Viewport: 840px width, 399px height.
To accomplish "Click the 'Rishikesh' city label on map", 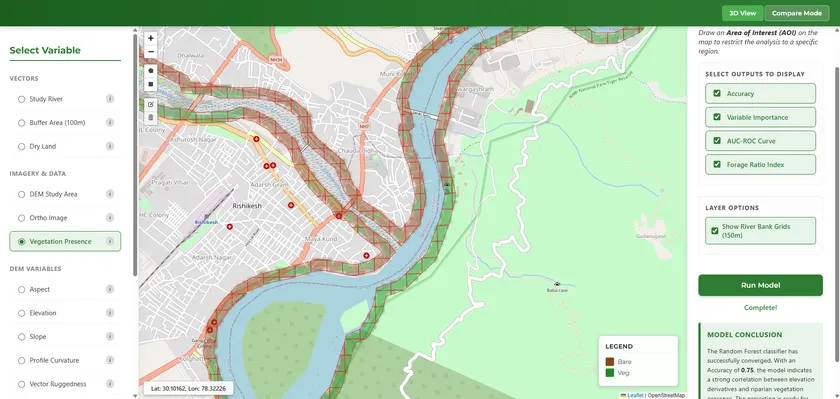I will [x=247, y=206].
